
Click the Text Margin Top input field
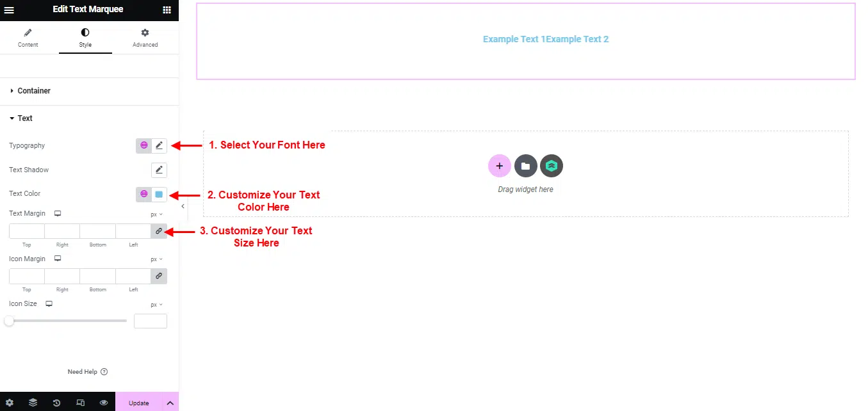[27, 231]
